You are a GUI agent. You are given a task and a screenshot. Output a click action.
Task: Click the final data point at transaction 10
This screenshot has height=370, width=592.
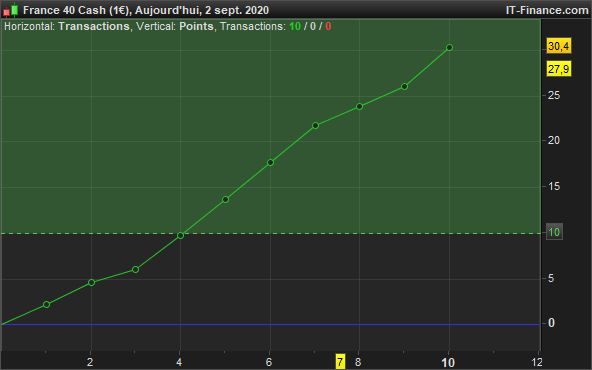449,47
